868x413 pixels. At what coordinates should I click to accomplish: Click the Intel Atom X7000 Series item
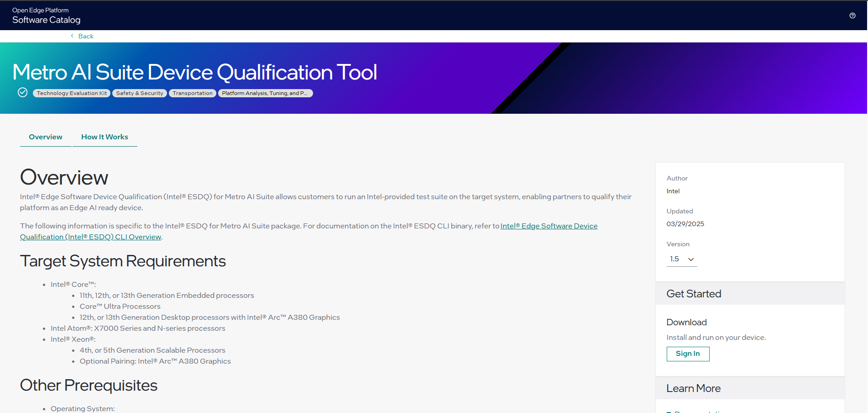tap(138, 328)
